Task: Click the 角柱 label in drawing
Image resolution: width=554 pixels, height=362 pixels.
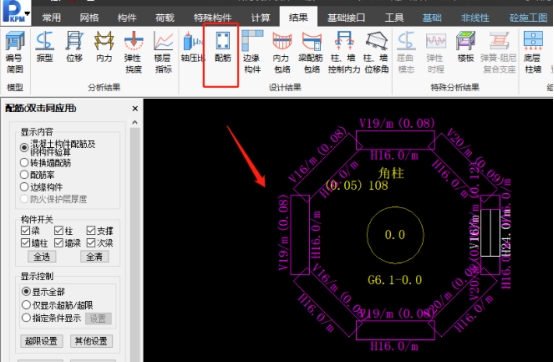Action: click(x=391, y=173)
